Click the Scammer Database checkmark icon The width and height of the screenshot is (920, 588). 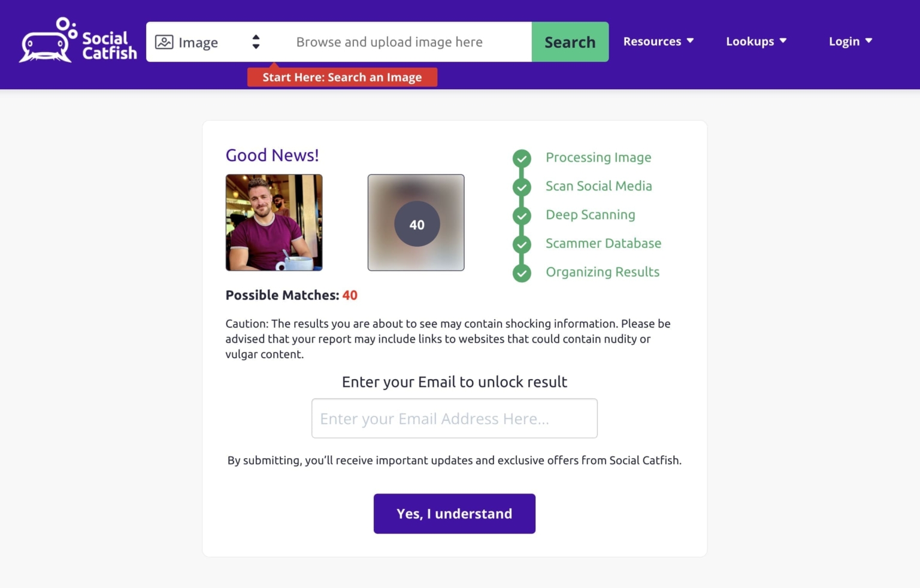[x=522, y=244]
